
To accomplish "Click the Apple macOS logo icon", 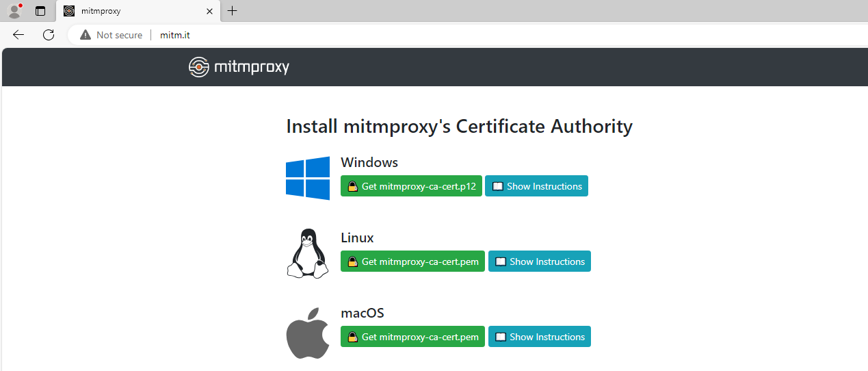I will tap(308, 333).
